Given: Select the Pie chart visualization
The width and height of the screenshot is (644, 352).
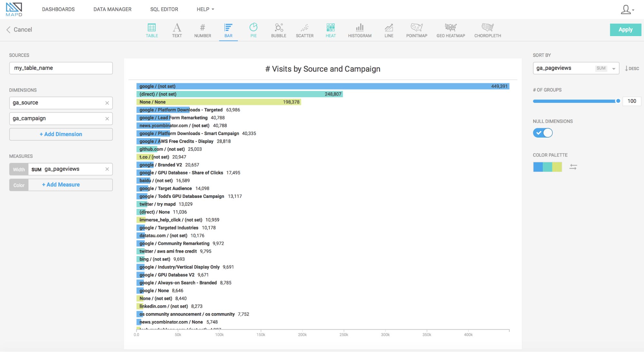Looking at the screenshot, I should tap(253, 30).
